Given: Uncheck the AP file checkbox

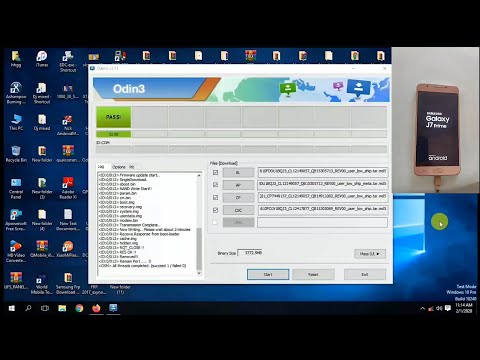Looking at the screenshot, I should point(215,185).
